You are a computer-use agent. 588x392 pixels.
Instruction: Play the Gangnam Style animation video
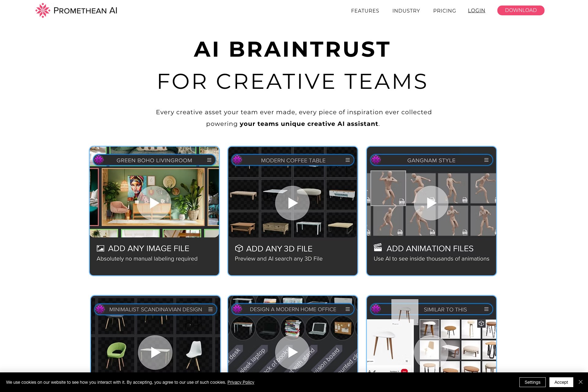point(431,203)
